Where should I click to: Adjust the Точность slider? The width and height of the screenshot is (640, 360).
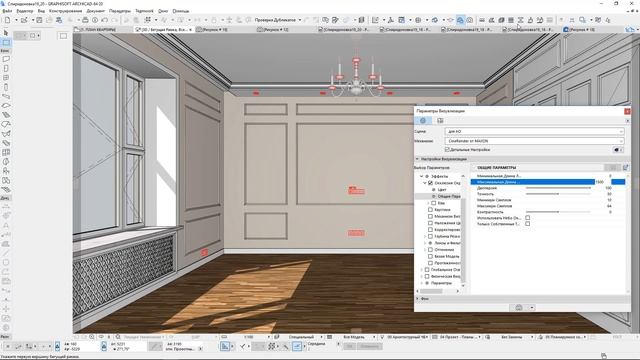point(558,194)
